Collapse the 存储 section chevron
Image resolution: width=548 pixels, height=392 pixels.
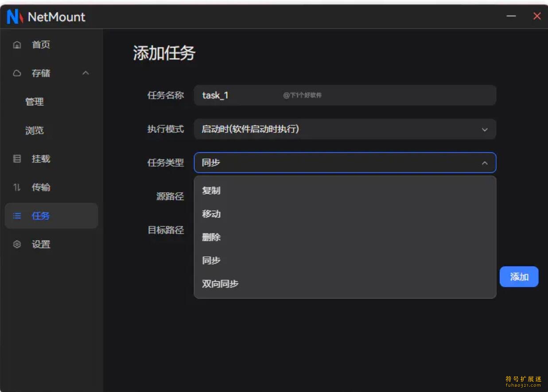pos(86,73)
